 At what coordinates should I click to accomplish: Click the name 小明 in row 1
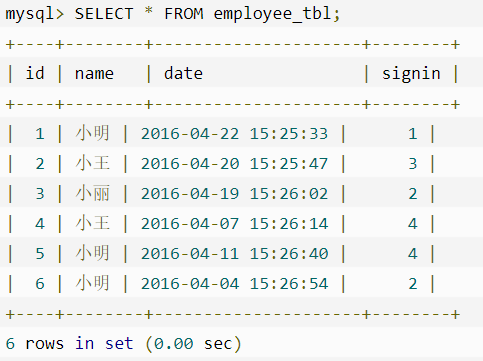tap(93, 134)
